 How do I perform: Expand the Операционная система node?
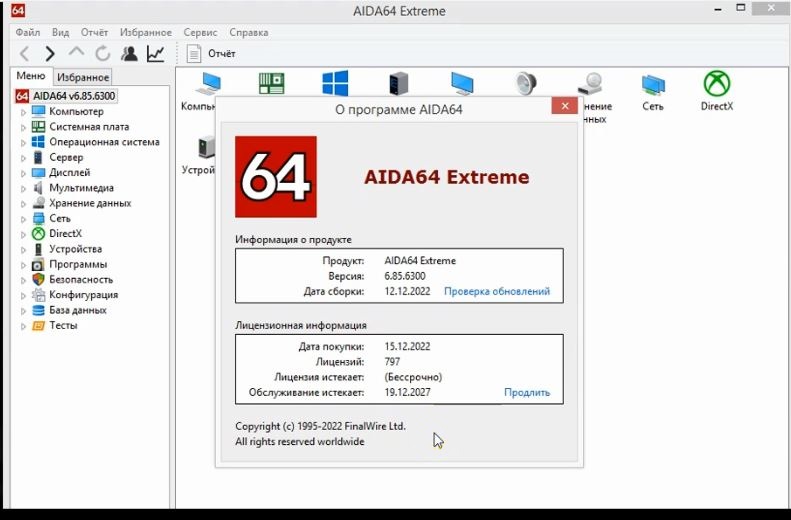[23, 143]
